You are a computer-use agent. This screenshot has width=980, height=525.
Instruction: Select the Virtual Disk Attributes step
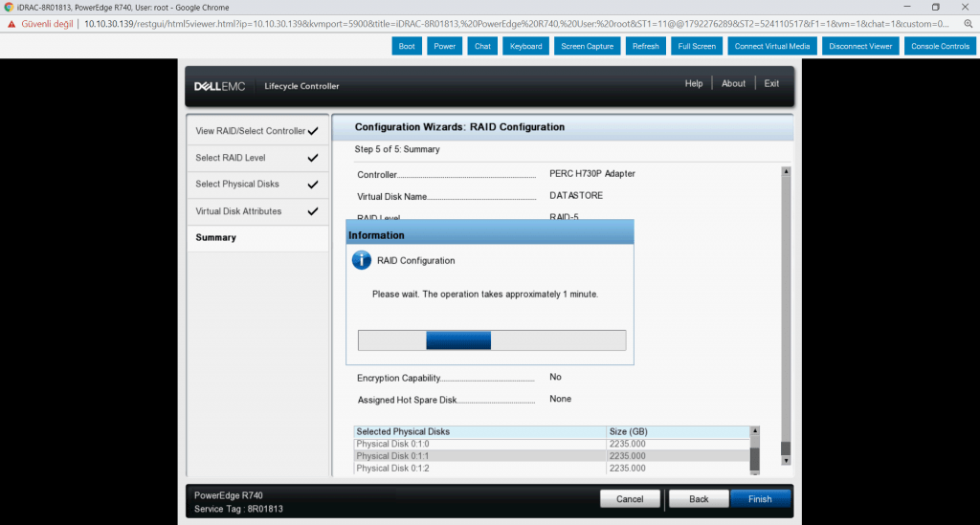[239, 211]
